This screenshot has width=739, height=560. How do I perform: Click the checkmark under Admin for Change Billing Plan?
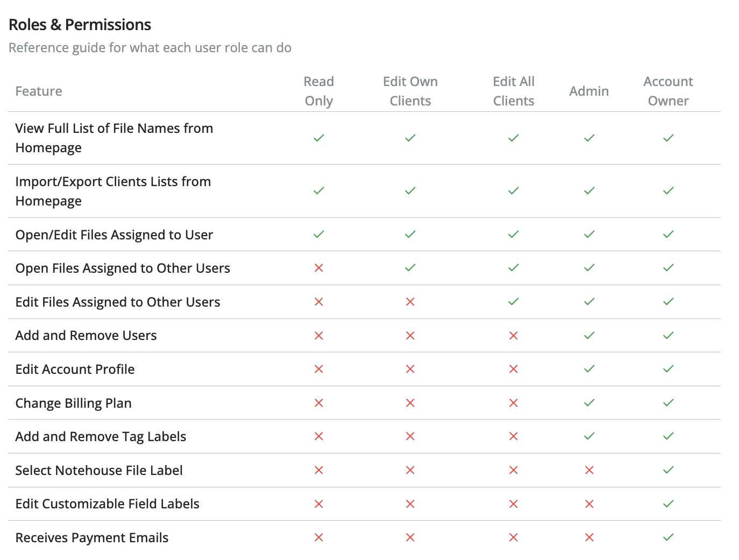589,403
